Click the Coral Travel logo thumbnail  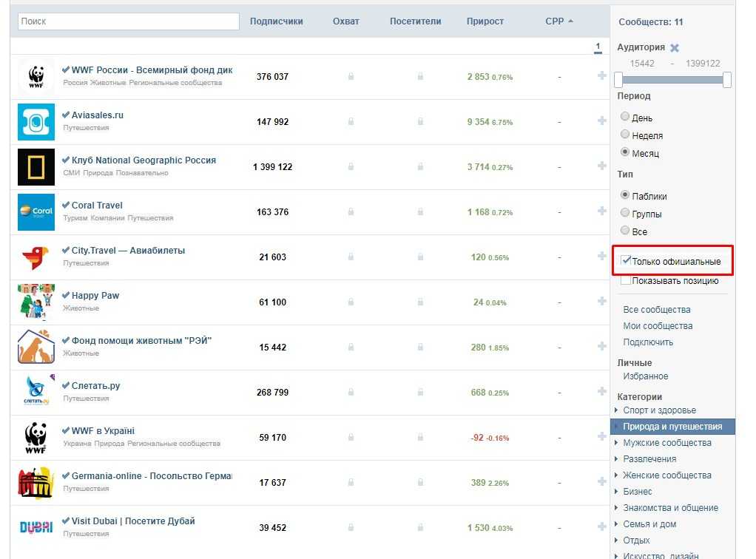pos(36,212)
